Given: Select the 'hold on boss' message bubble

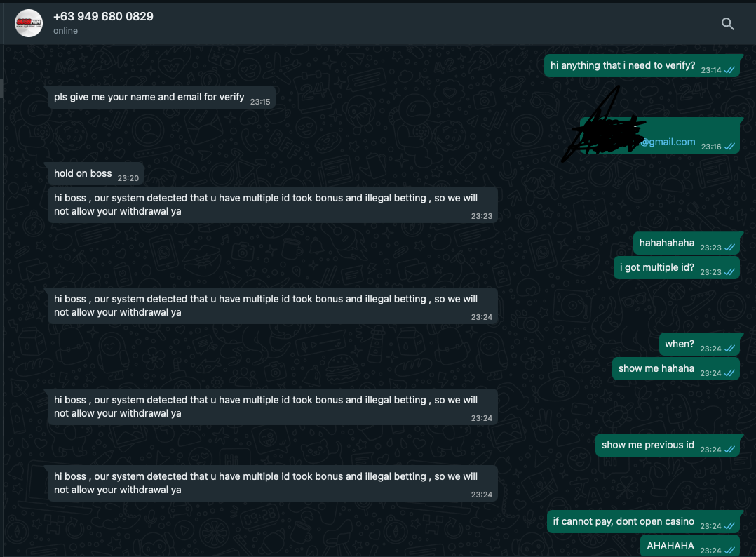Looking at the screenshot, I should click(x=95, y=173).
